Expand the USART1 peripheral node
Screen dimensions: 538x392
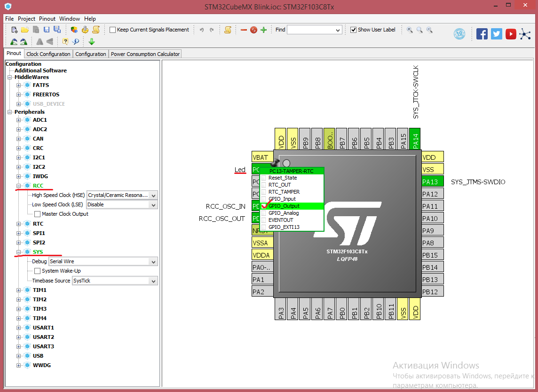pos(18,328)
